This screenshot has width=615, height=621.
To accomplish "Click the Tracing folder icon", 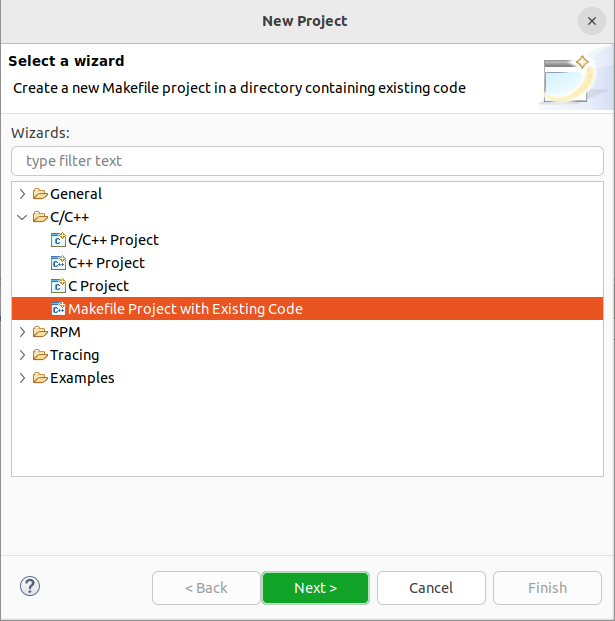I will pyautogui.click(x=40, y=354).
